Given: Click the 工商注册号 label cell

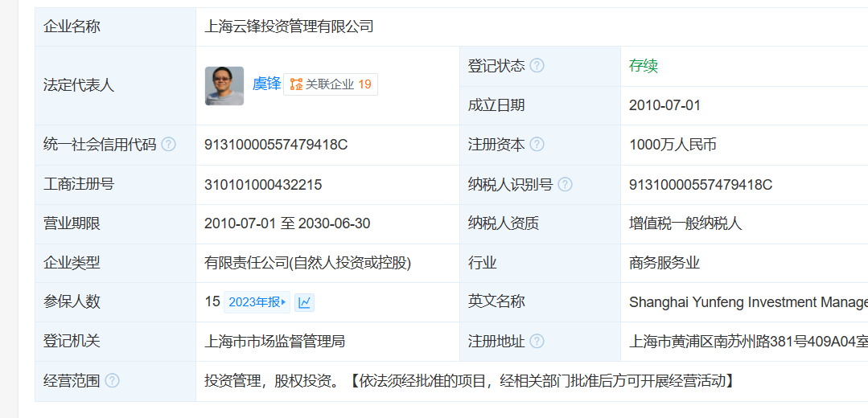Looking at the screenshot, I should pyautogui.click(x=115, y=185).
